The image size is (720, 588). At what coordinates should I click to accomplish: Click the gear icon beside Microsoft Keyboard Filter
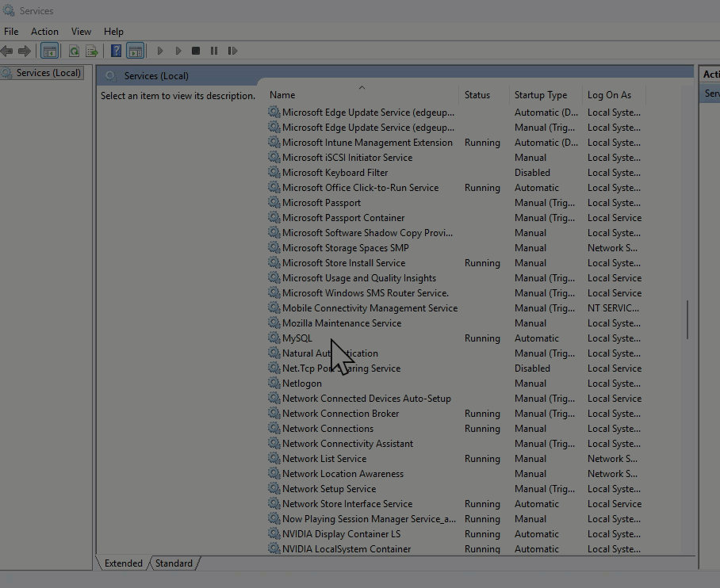[274, 172]
